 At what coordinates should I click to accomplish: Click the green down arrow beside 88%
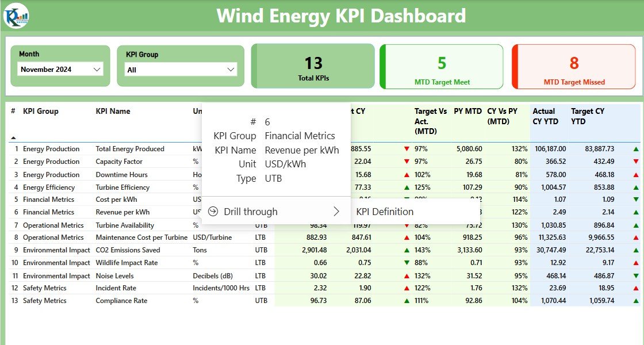click(x=407, y=263)
